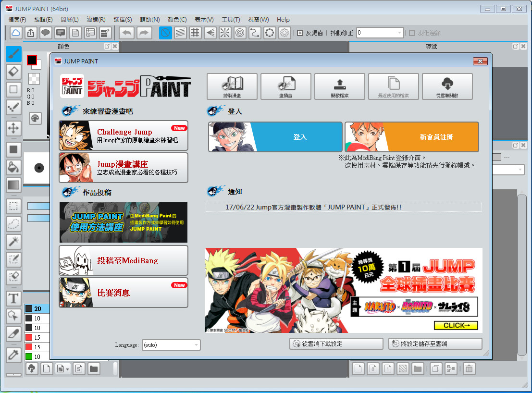
Task: Click the blue 登入 login button
Action: tap(275, 137)
